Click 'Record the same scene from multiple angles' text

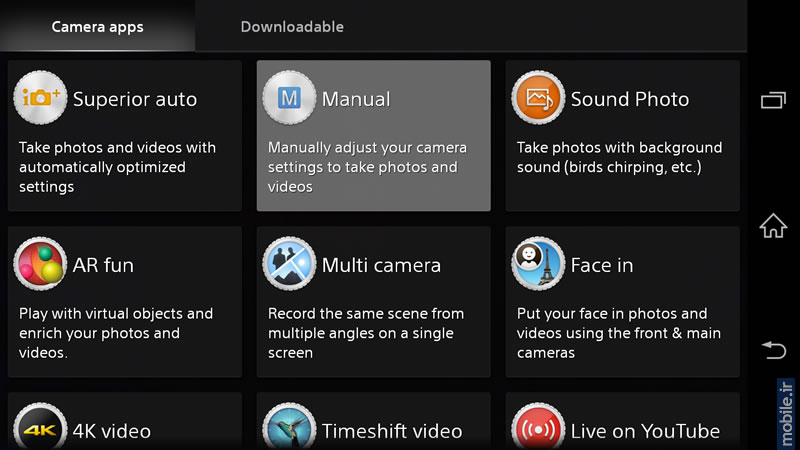click(x=366, y=333)
